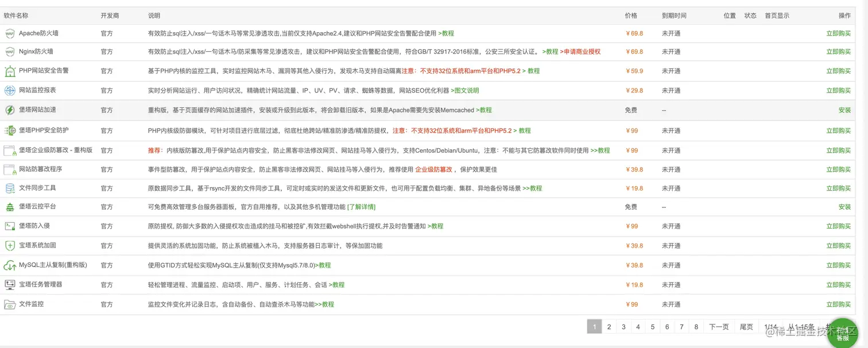Click the Apache防火墙 WAF icon
The image size is (868, 348).
[x=10, y=34]
